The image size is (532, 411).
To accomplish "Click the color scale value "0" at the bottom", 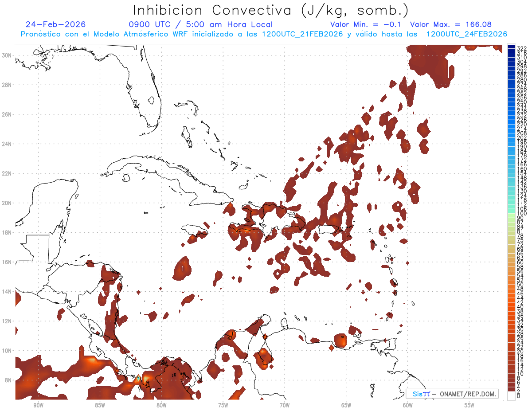I will [x=519, y=397].
